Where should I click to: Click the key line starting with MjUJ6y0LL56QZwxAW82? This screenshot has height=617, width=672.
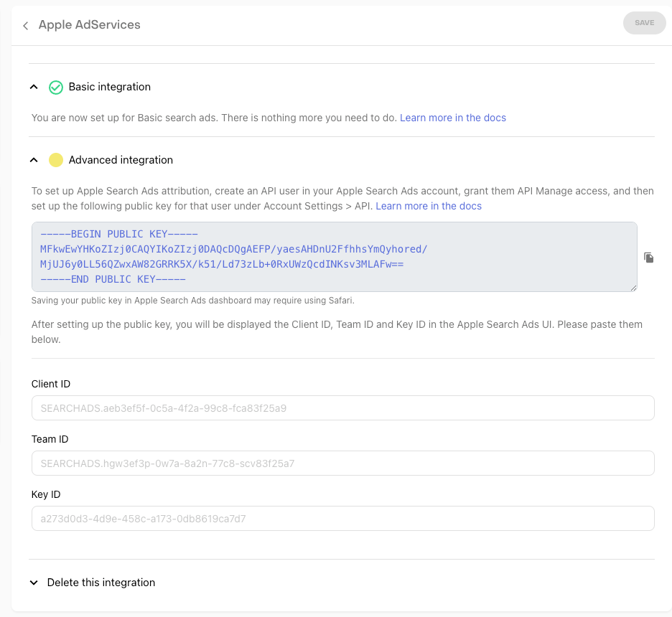222,264
